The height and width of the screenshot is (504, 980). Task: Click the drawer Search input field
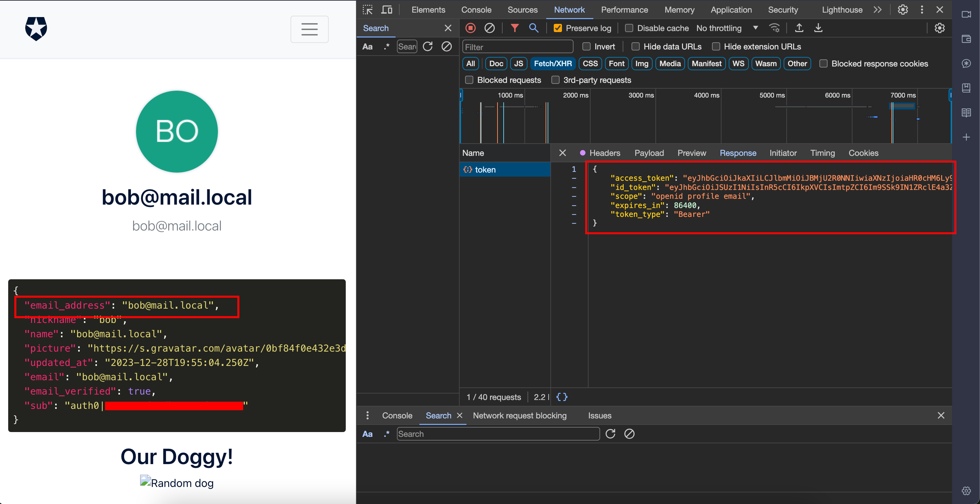coord(498,434)
